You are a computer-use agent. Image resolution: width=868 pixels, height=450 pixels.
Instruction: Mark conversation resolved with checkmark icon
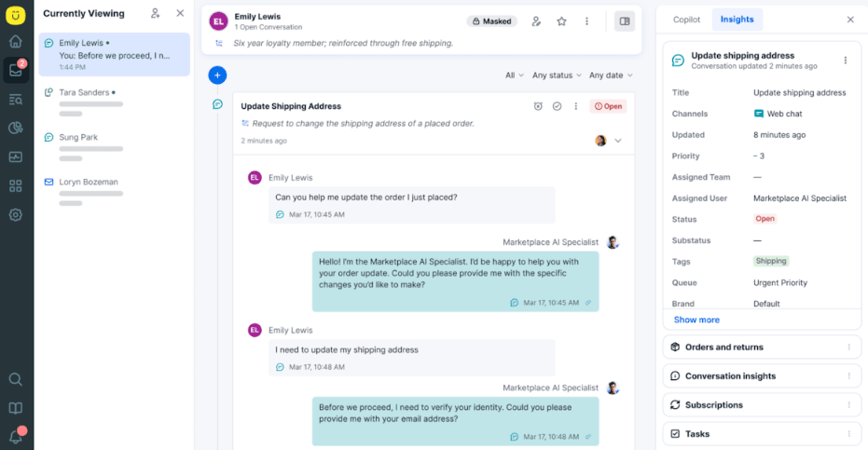pos(557,106)
